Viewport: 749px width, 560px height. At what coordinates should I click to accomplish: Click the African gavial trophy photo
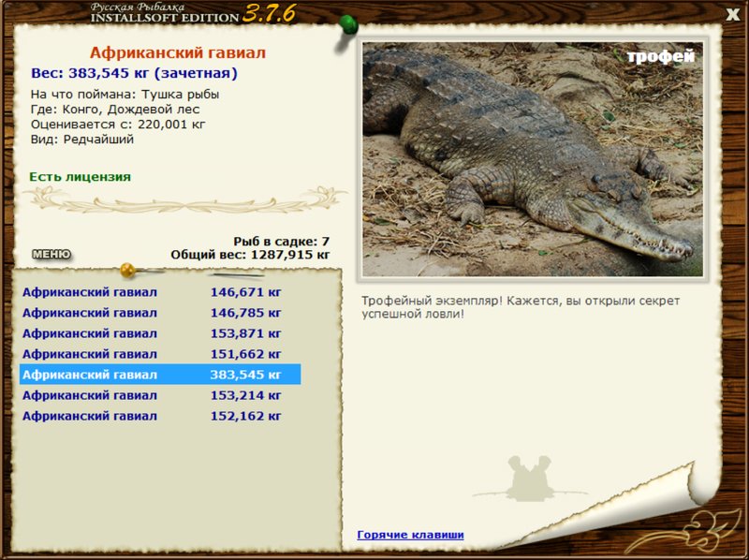coord(533,159)
